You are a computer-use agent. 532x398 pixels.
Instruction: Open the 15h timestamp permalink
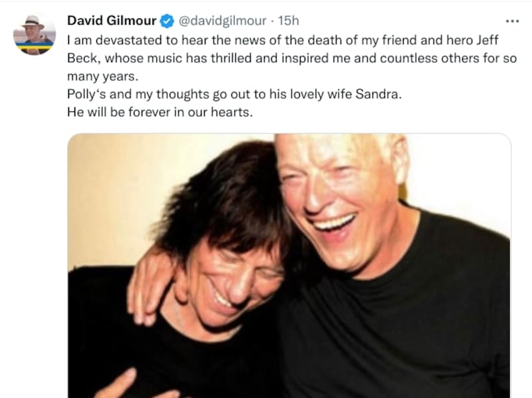pyautogui.click(x=289, y=21)
